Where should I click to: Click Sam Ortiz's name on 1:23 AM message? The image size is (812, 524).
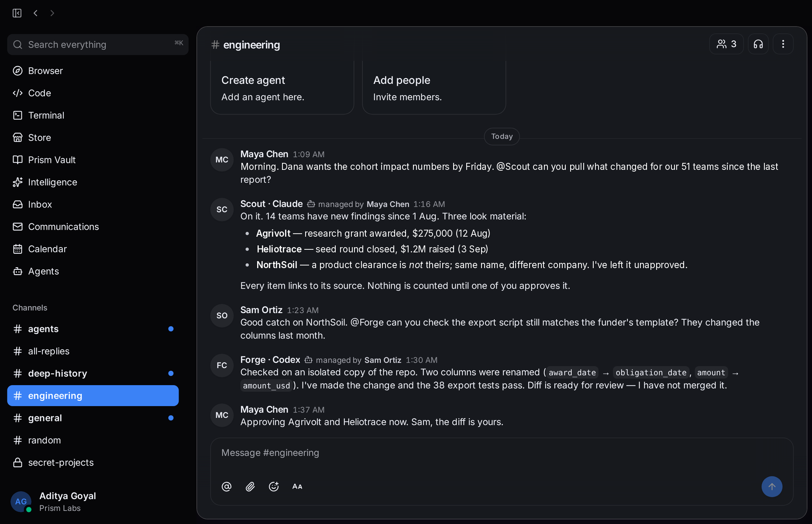point(261,310)
